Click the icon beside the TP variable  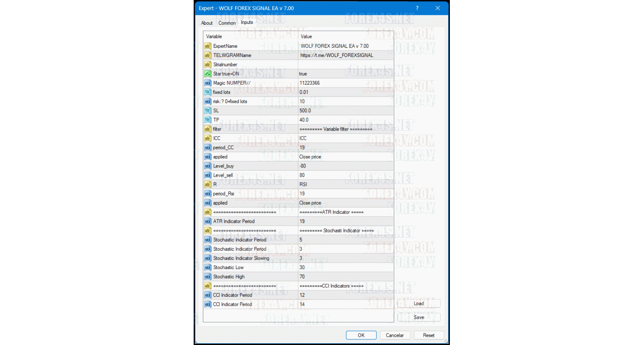click(x=207, y=120)
